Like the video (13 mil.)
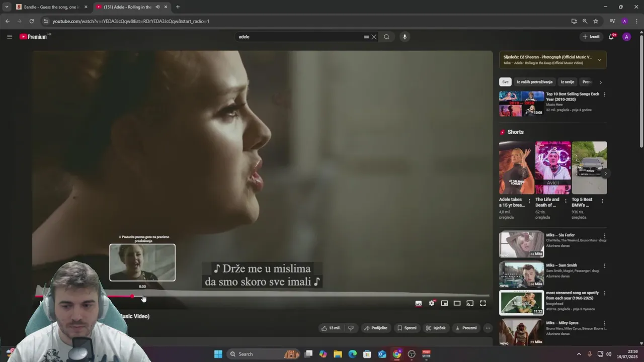The image size is (644, 362). click(331, 328)
